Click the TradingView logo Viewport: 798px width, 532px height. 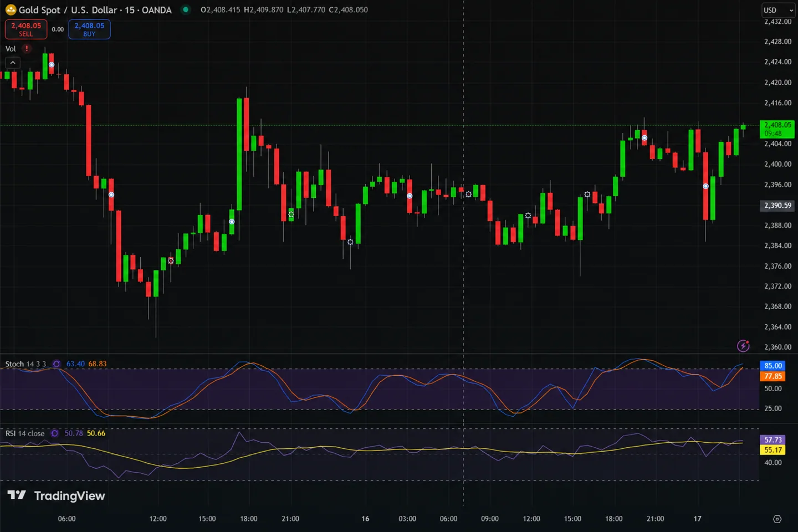point(56,495)
